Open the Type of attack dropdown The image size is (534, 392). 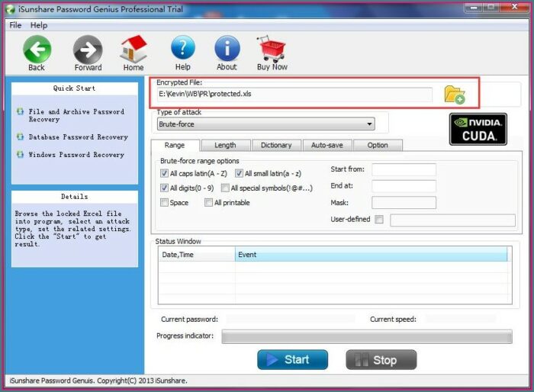266,124
